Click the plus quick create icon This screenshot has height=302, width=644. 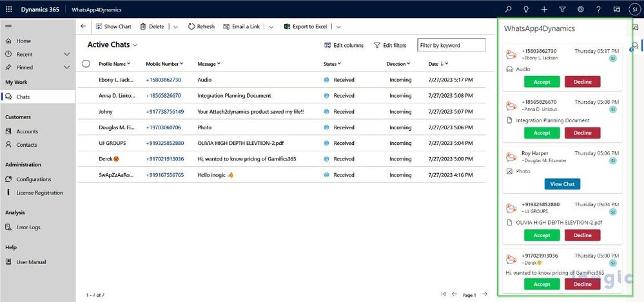544,10
